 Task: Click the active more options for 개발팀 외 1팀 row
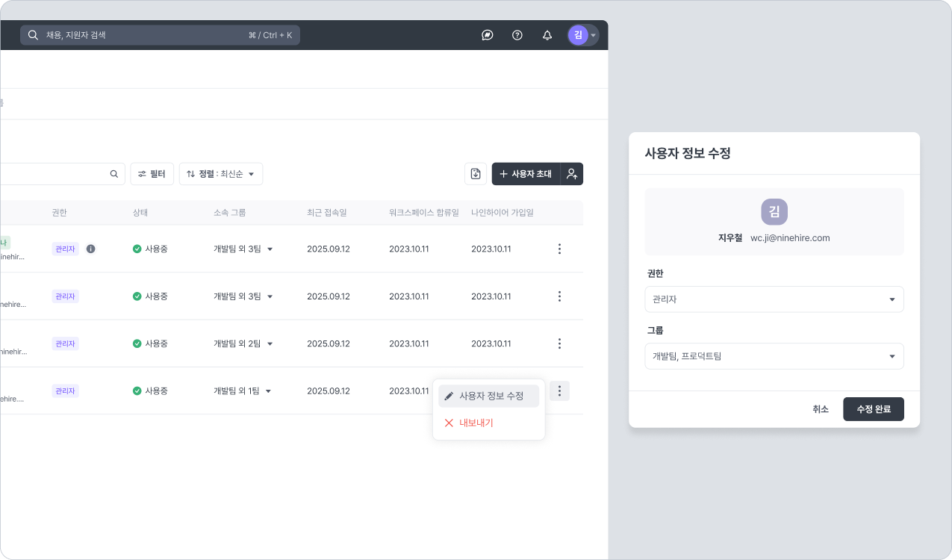tap(559, 391)
